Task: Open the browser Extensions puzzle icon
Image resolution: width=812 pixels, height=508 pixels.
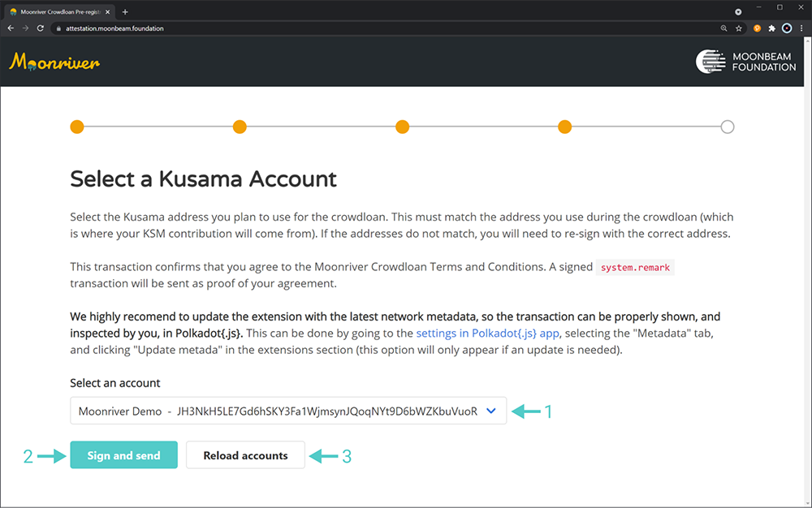Action: click(771, 28)
